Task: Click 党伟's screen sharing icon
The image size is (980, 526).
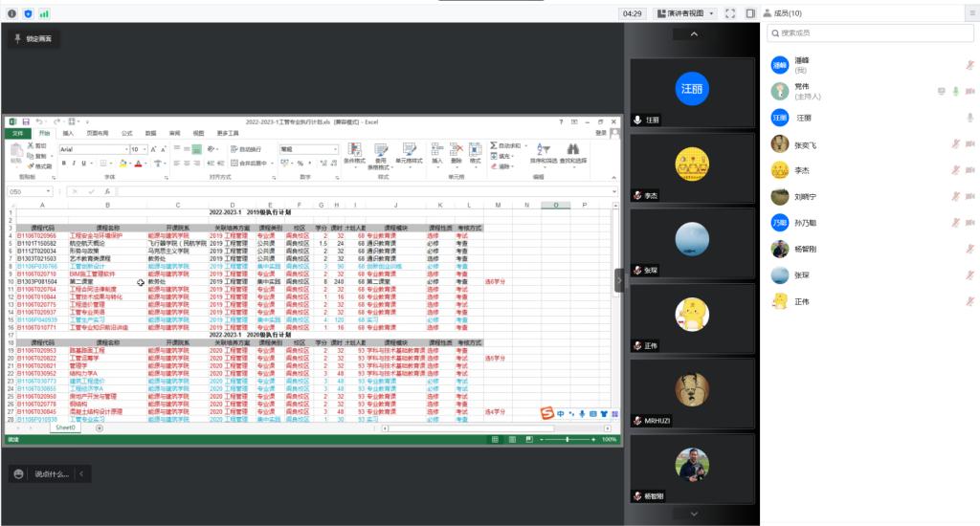Action: tap(941, 91)
